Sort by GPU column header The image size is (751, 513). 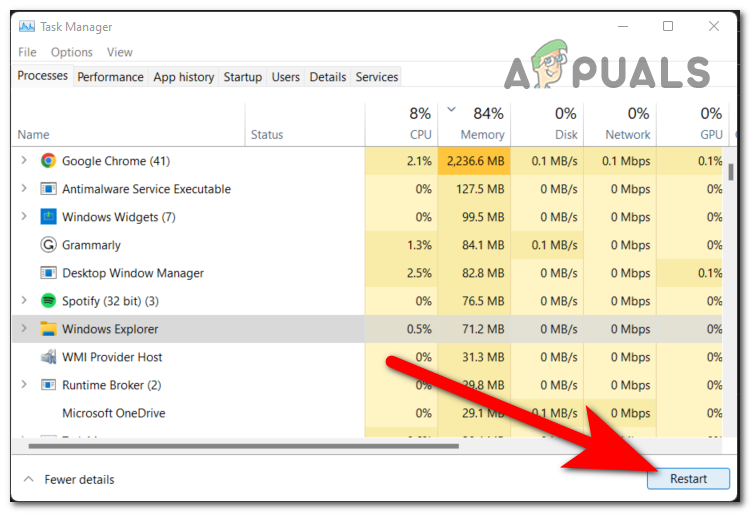pos(693,124)
